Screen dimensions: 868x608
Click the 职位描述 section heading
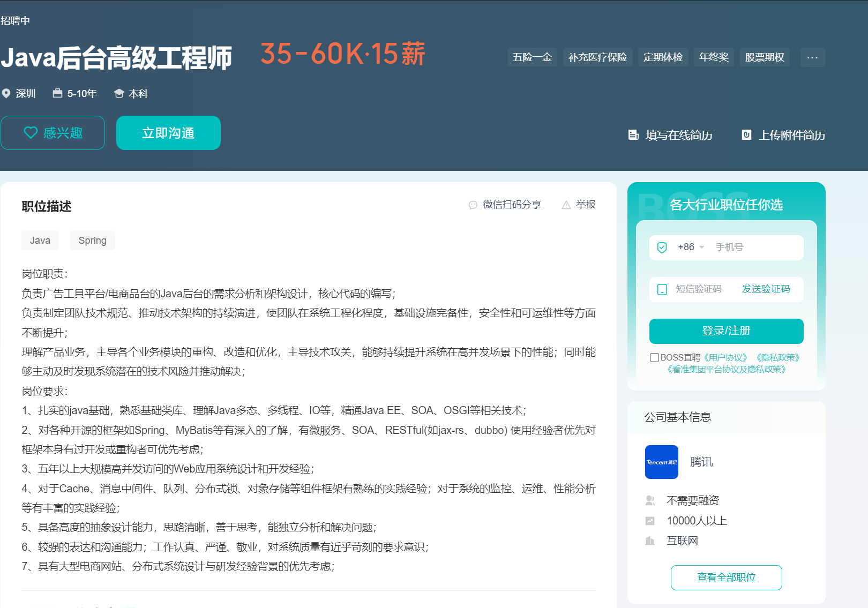[x=47, y=206]
